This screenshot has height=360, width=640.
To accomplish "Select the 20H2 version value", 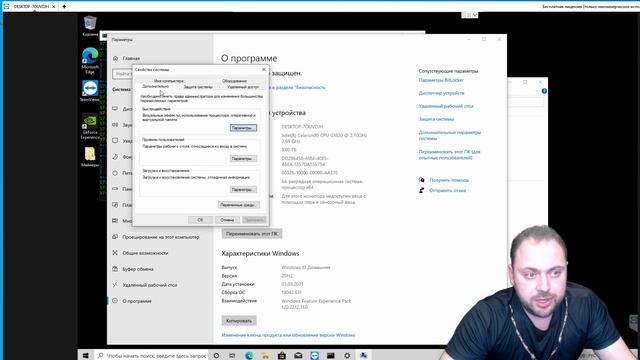I will 287,276.
